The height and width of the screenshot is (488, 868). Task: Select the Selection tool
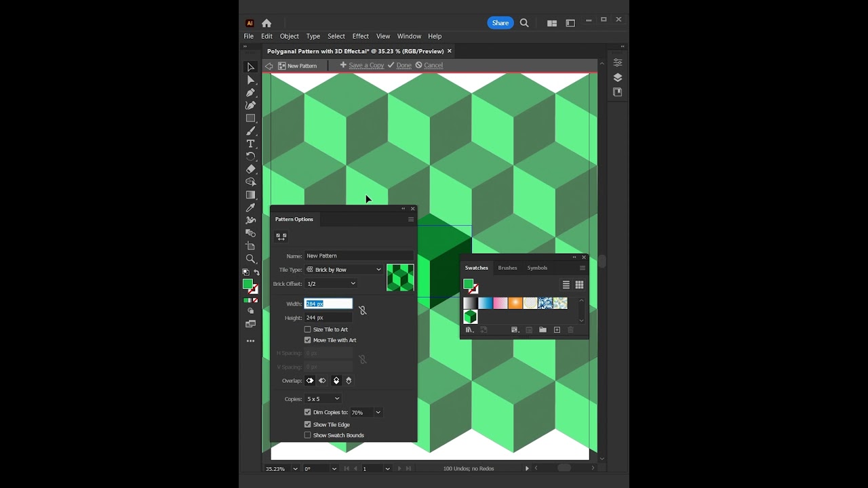click(x=250, y=67)
